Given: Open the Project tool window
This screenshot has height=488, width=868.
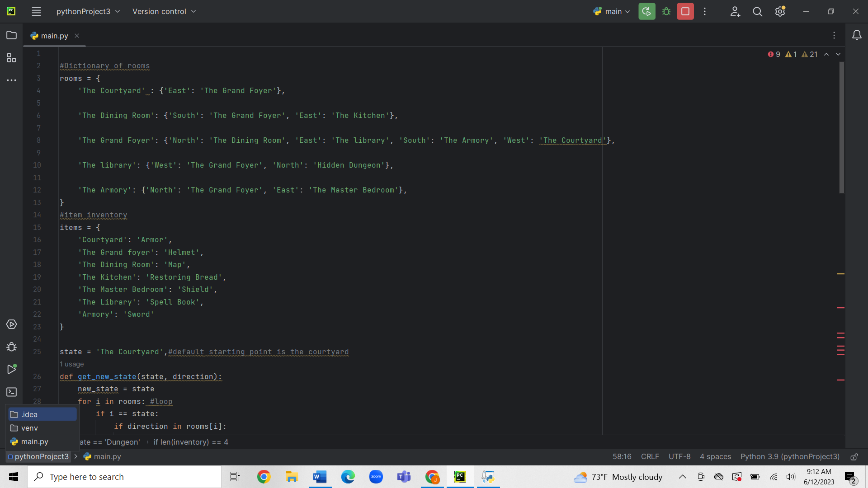Looking at the screenshot, I should pos(11,35).
